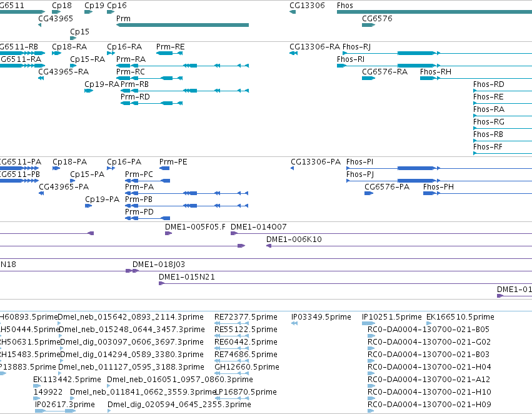Click the Fhos-PI protein exon block

416,168
